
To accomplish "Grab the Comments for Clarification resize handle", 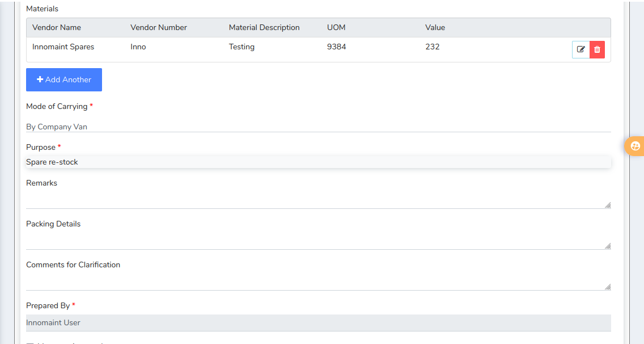I will click(x=608, y=287).
